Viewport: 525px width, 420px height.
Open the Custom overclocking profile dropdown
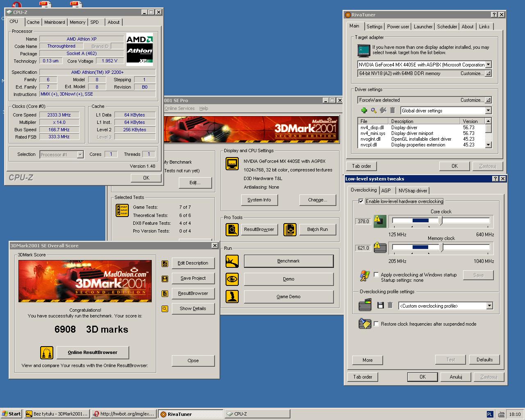pos(489,306)
